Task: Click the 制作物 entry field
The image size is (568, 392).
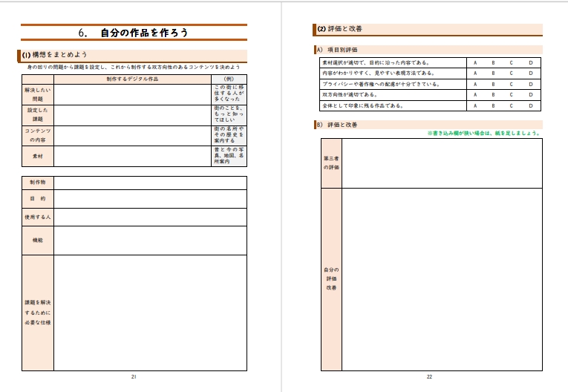Action: click(150, 183)
